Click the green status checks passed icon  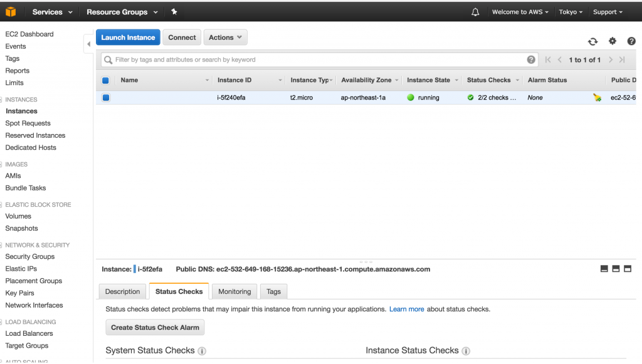(470, 97)
